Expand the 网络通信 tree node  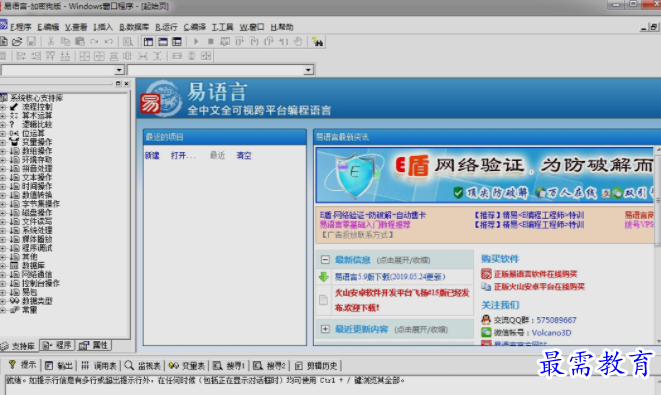coord(3,274)
